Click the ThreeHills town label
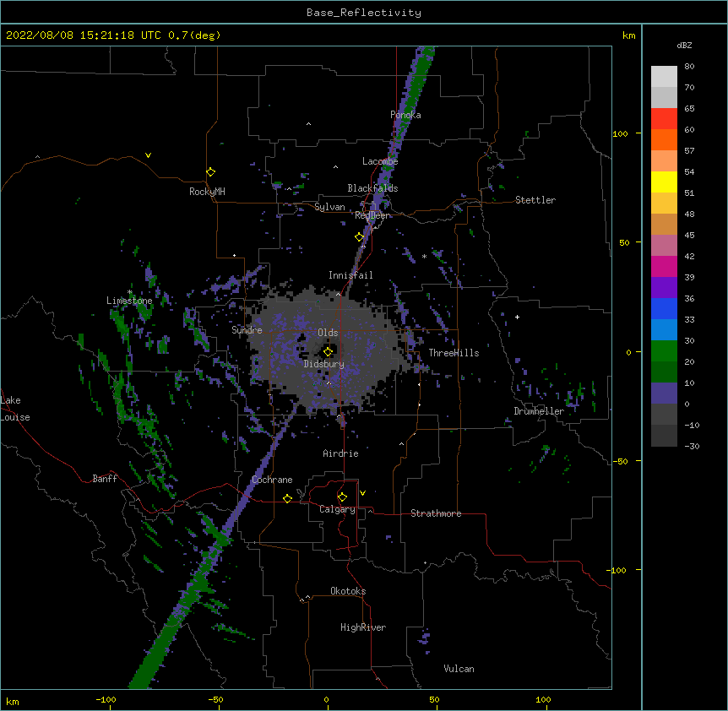The image size is (728, 711). click(454, 353)
